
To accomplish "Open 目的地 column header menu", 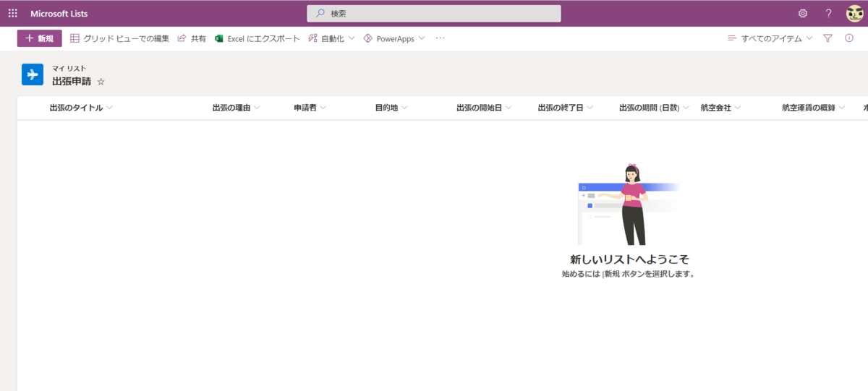I will coord(391,108).
